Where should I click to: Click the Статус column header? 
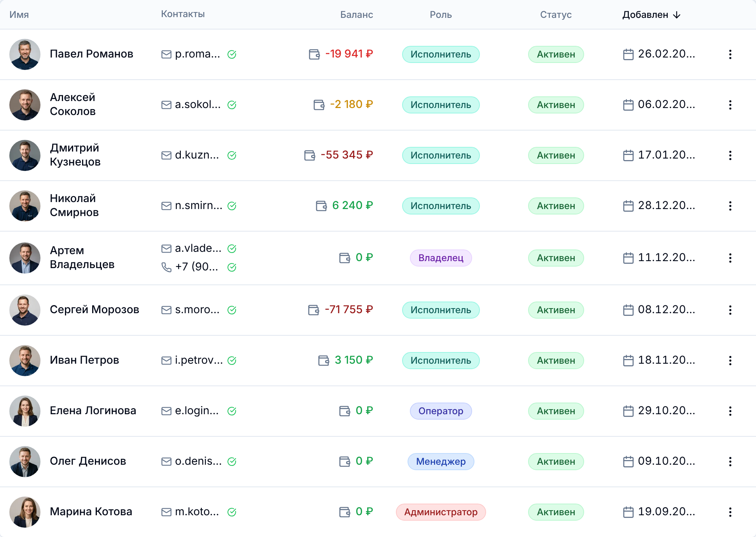tap(556, 15)
